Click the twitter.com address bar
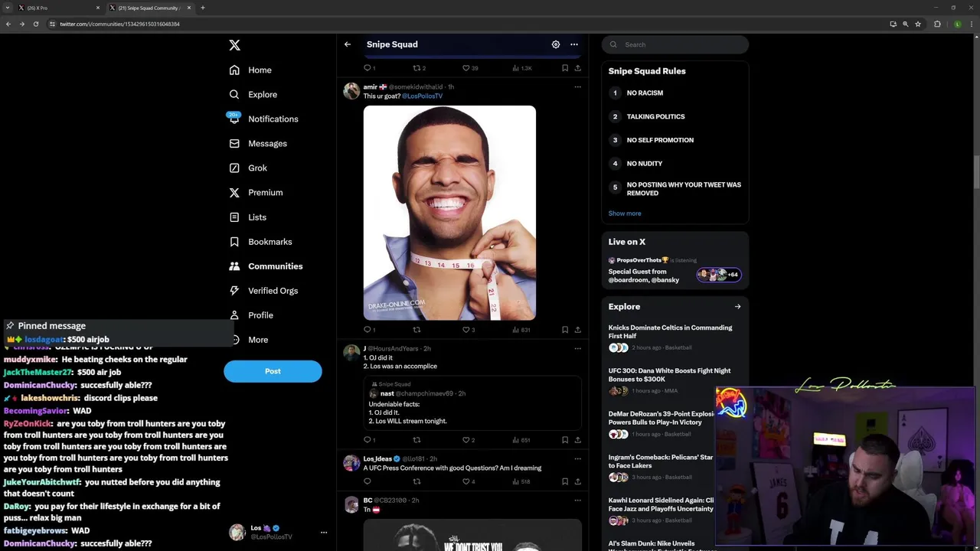Viewport: 980px width, 551px height. (459, 24)
